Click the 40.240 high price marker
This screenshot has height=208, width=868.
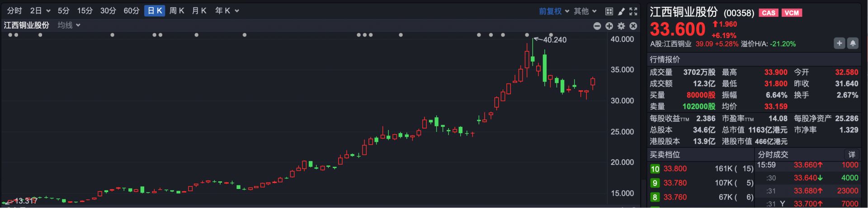coord(554,40)
